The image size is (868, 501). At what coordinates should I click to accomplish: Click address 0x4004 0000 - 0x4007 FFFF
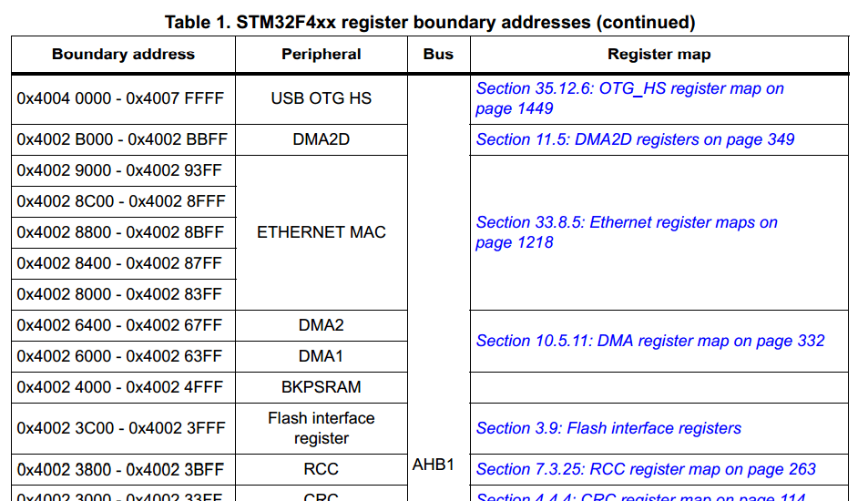pos(120,98)
